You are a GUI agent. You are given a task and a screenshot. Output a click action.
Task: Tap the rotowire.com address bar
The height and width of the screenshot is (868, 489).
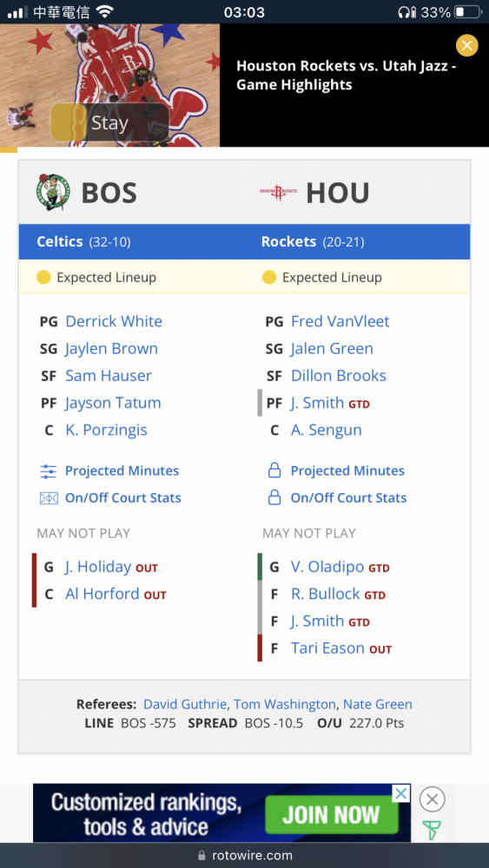[245, 855]
